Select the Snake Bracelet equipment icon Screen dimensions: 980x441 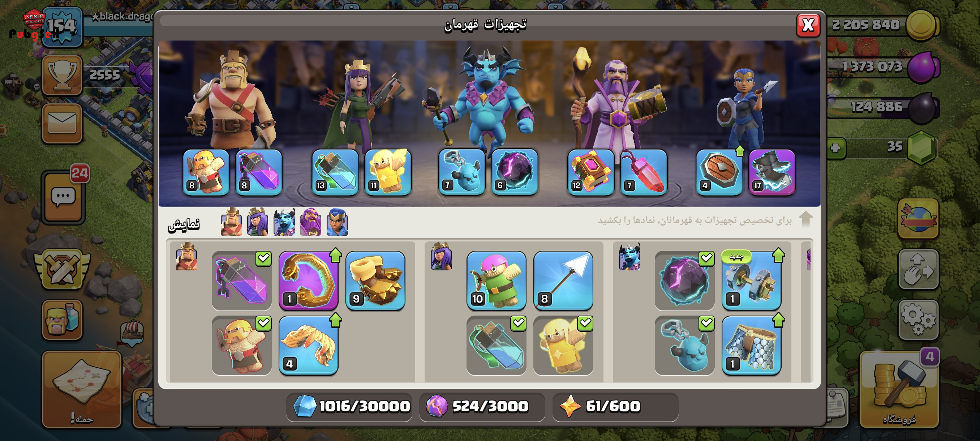tap(309, 281)
